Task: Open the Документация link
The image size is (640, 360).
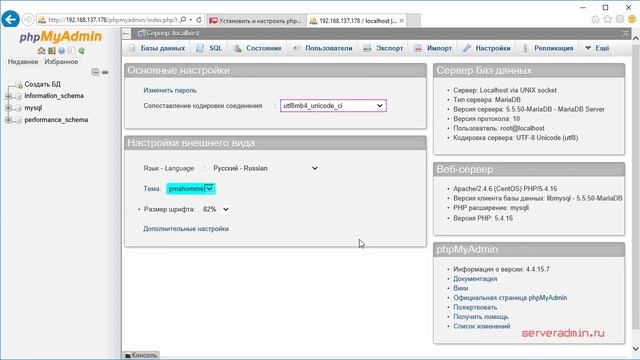Action: (475, 279)
